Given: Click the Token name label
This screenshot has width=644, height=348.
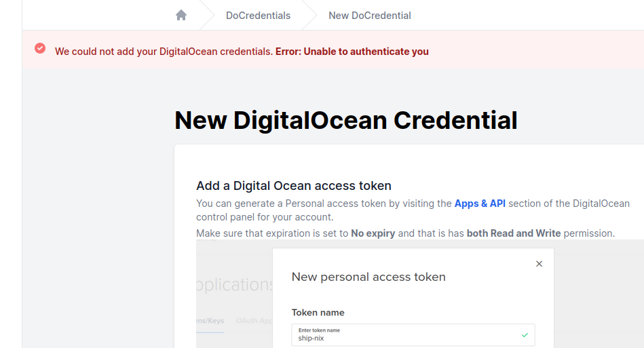Looking at the screenshot, I should tap(318, 313).
